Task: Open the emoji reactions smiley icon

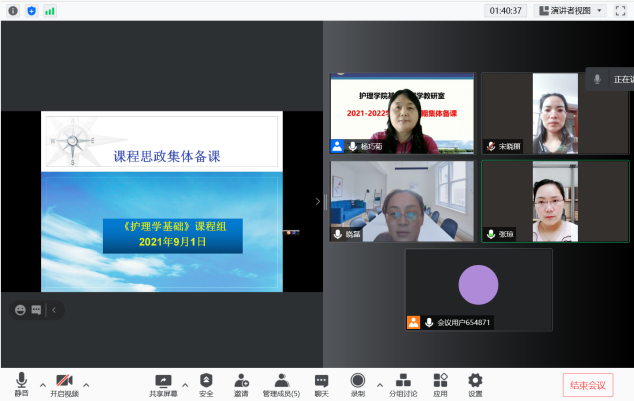Action: coord(19,310)
